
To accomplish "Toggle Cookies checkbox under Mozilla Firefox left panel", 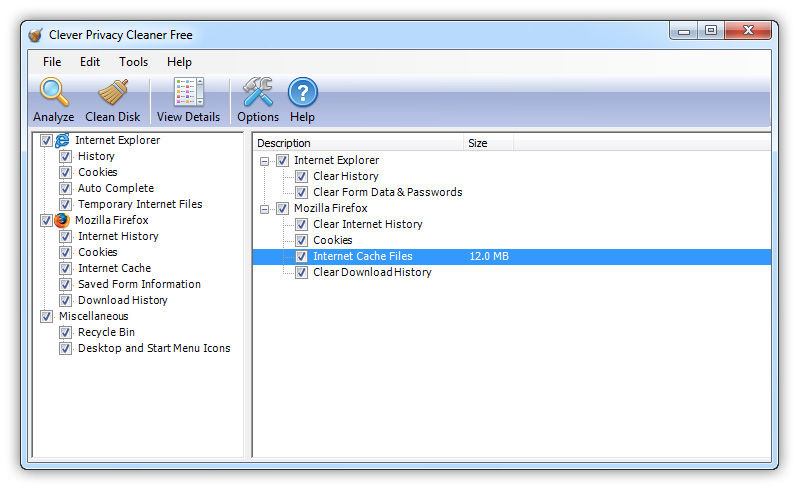I will pyautogui.click(x=65, y=252).
